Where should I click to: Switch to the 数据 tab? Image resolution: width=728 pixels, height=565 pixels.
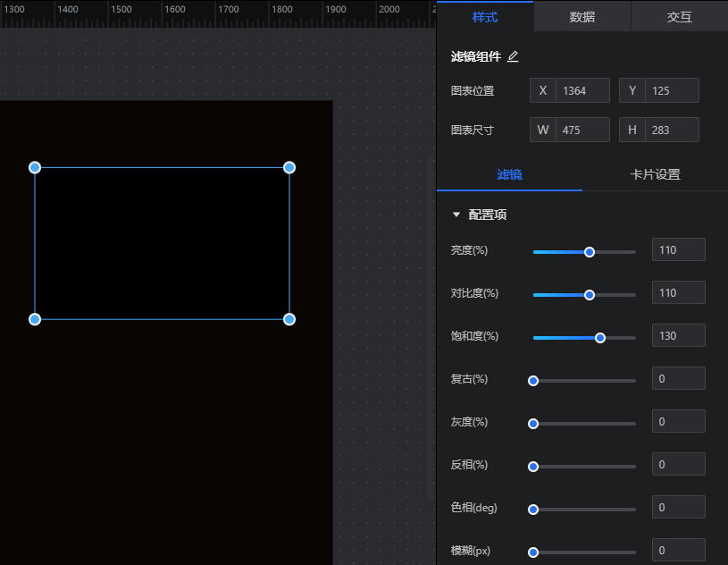point(582,16)
